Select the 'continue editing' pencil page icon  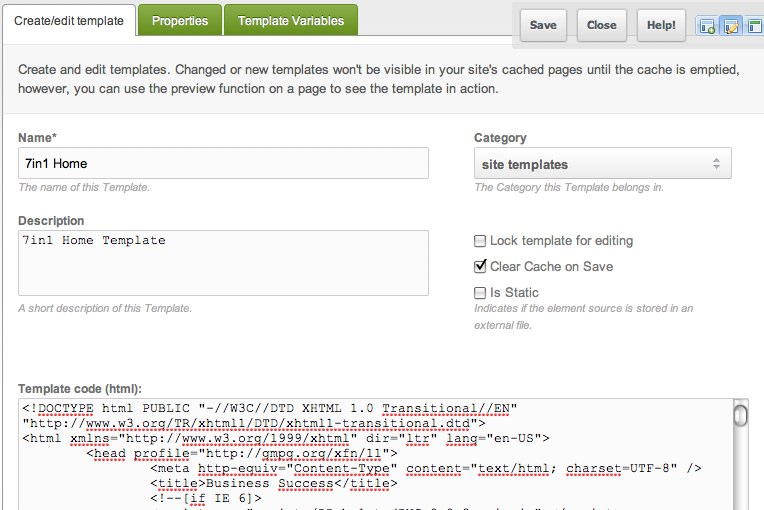(x=731, y=25)
